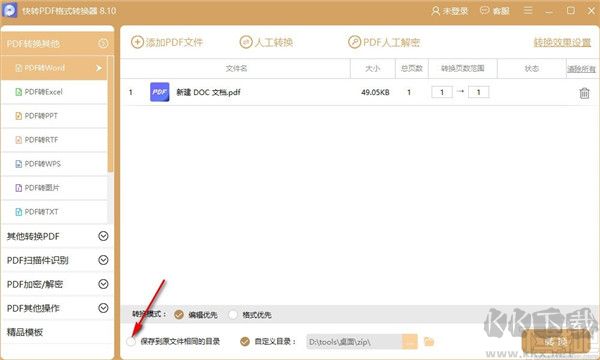Select PDF转PPT conversion

pyautogui.click(x=54, y=116)
